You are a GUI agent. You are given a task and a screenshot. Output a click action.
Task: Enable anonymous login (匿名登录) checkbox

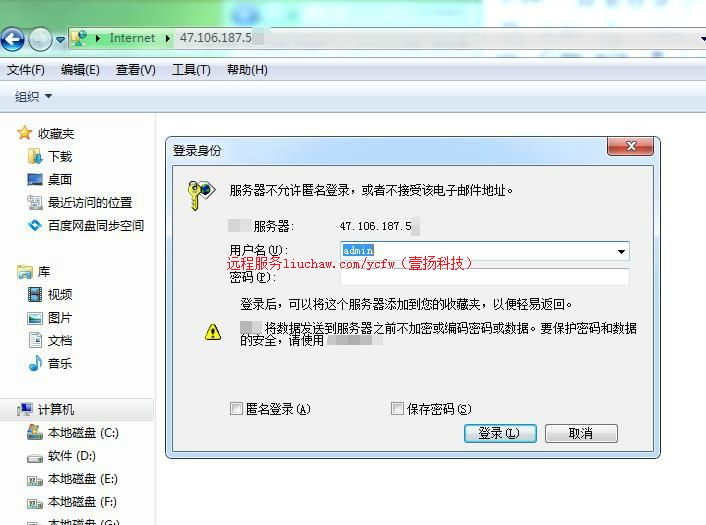(x=237, y=409)
